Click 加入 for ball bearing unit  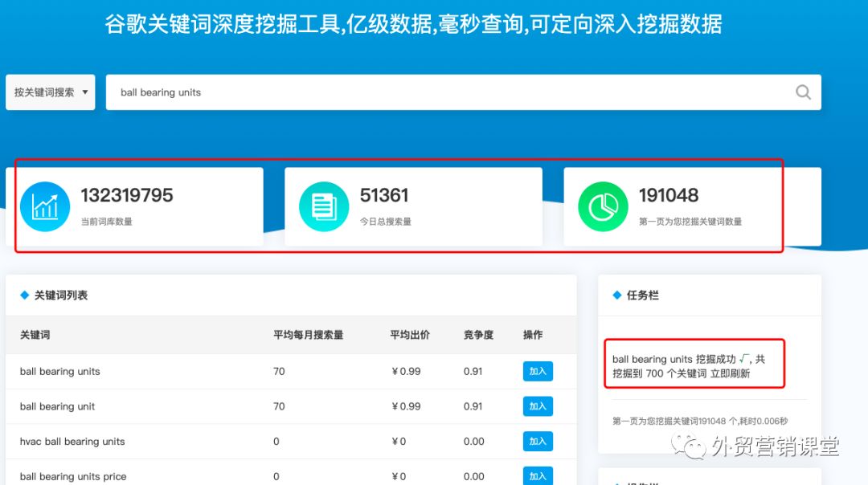point(537,406)
